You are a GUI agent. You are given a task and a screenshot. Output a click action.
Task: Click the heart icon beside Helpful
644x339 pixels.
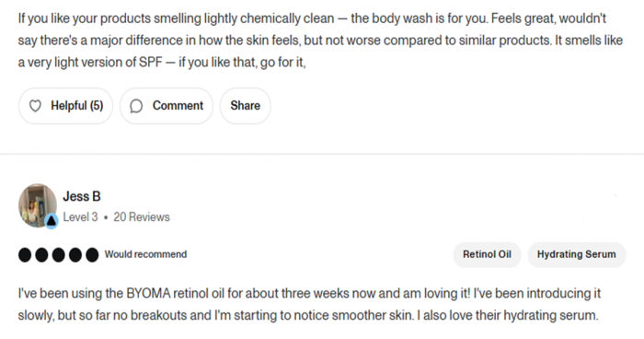click(x=35, y=106)
